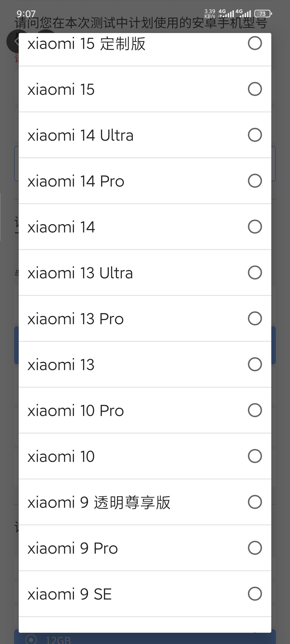Tap the battery level icon in status bar
Image resolution: width=290 pixels, height=644 pixels.
[263, 13]
